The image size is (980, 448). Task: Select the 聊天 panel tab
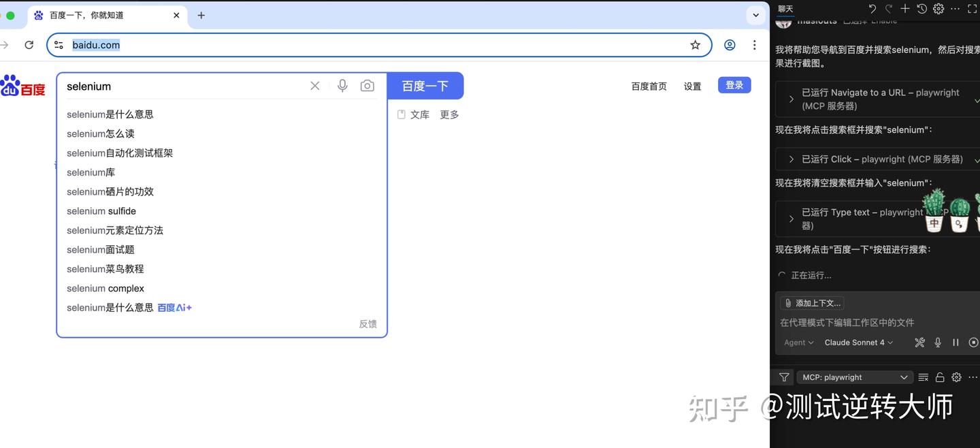pos(785,9)
